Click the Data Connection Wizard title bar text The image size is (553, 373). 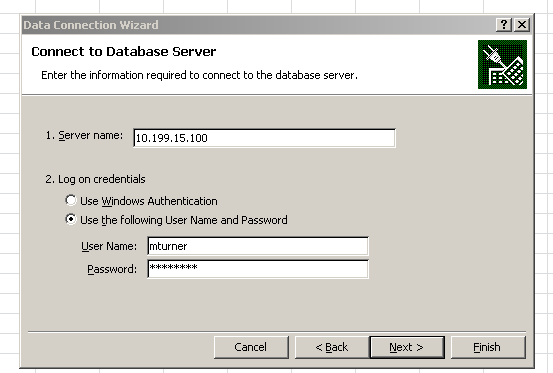click(91, 25)
